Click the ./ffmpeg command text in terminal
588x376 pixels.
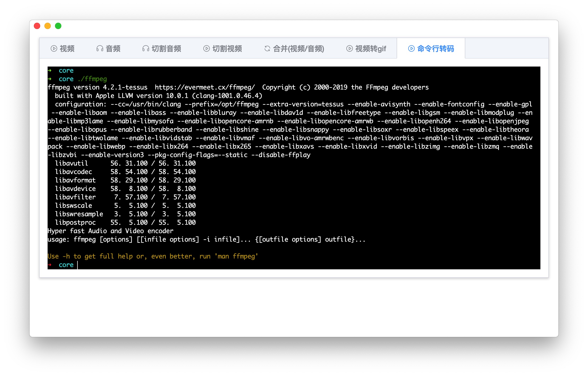pos(92,79)
